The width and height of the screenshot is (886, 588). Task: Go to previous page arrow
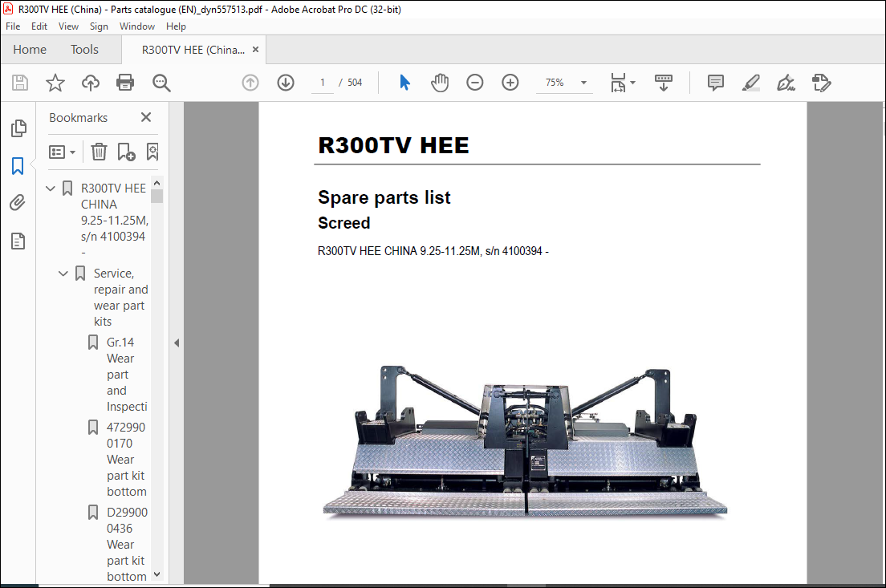(x=250, y=83)
